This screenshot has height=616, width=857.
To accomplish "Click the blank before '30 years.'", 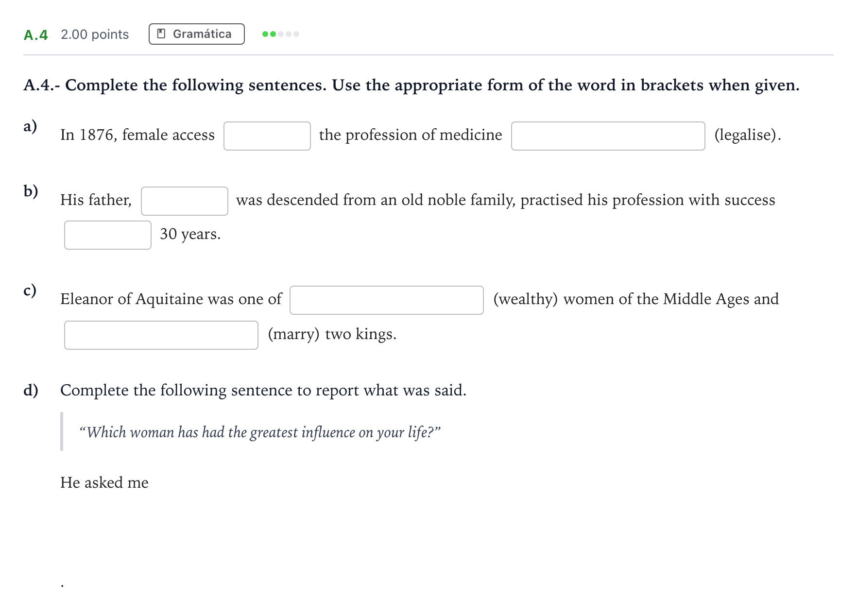I will click(107, 235).
